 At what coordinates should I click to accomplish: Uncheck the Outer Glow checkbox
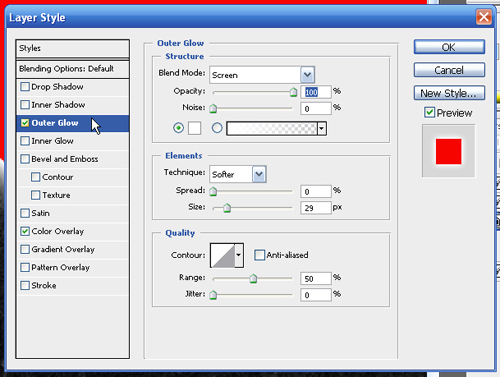tap(25, 123)
